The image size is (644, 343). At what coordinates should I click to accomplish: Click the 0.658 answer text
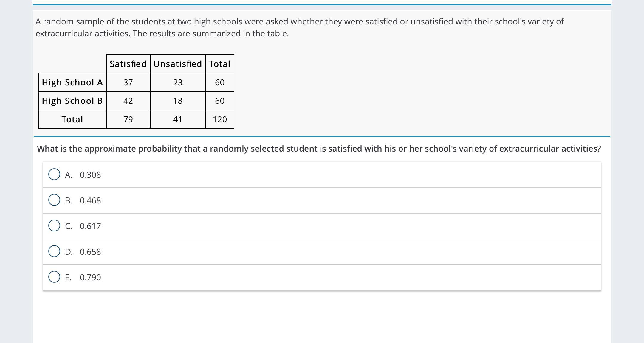[x=90, y=252]
